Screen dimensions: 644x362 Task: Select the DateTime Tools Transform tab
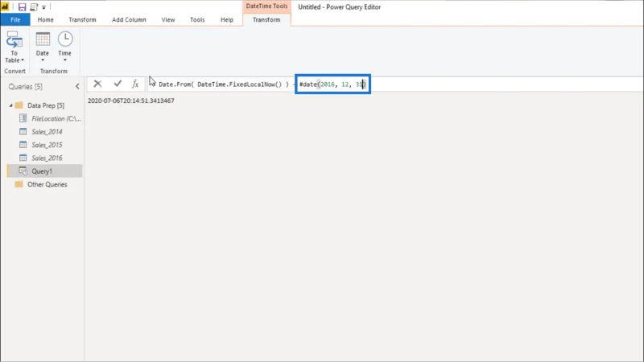coord(266,19)
